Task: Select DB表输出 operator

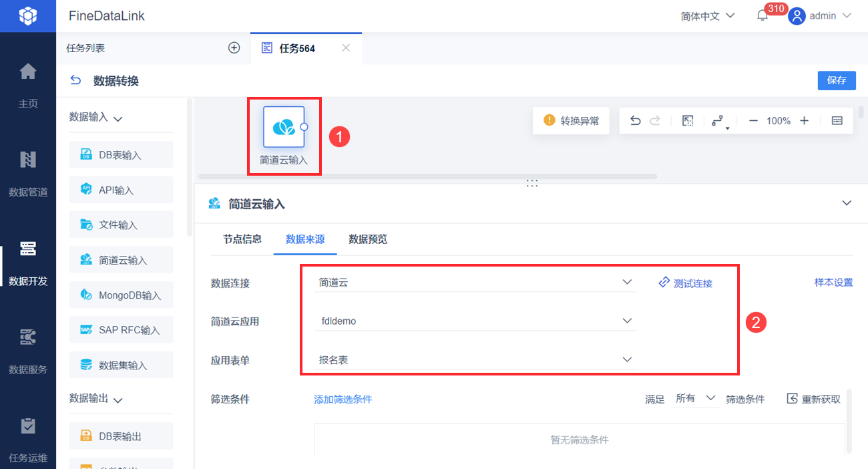Action: pyautogui.click(x=122, y=436)
